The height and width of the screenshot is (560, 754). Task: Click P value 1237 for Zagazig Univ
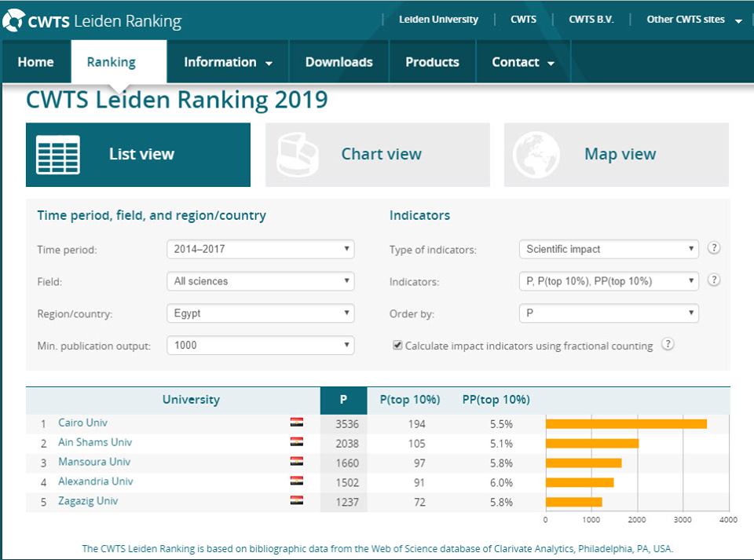click(347, 503)
